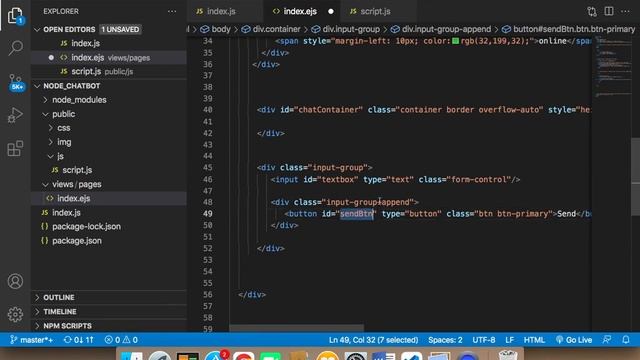Viewport: 640px width, 360px height.
Task: Change the HTML language mode
Action: click(x=534, y=340)
